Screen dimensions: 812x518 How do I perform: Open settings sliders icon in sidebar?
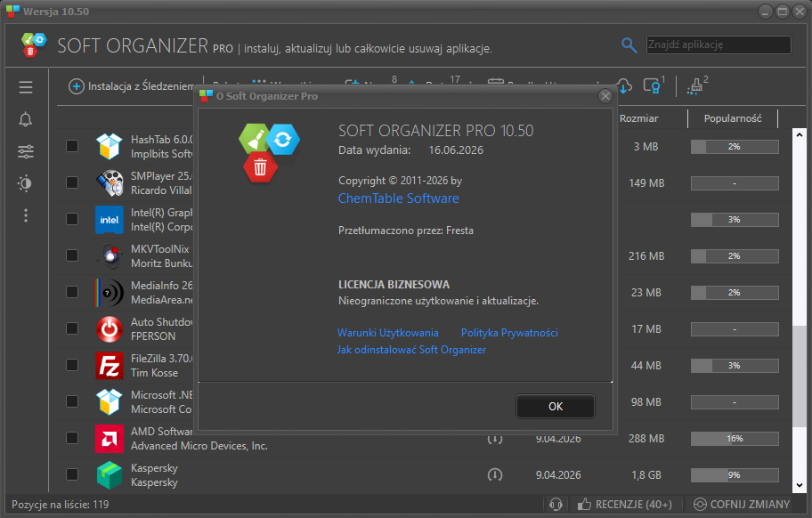point(25,151)
